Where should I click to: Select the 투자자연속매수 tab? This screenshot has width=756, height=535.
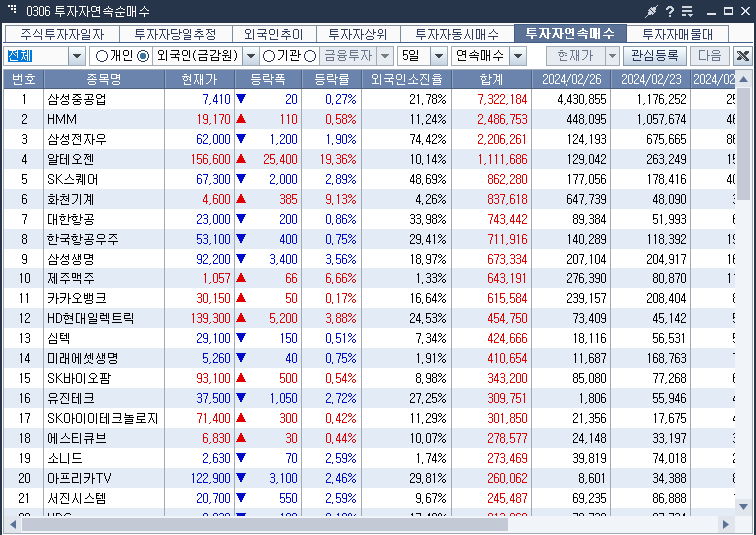[569, 33]
